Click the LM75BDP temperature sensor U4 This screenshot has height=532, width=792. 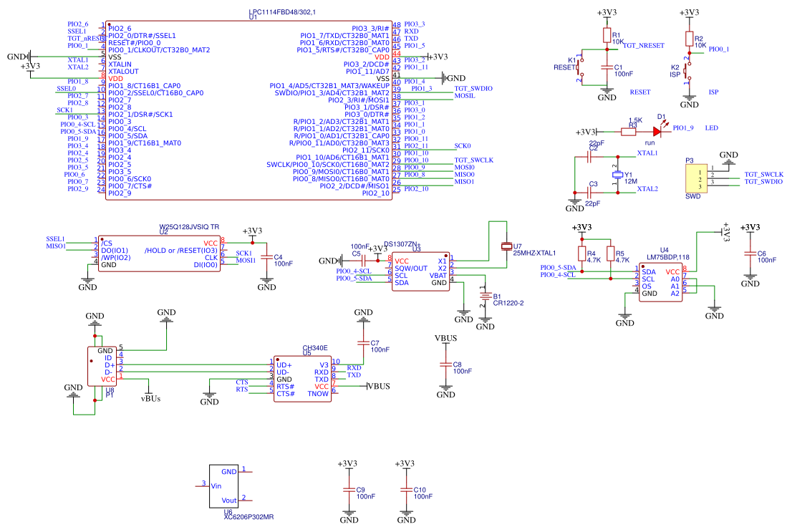661,282
